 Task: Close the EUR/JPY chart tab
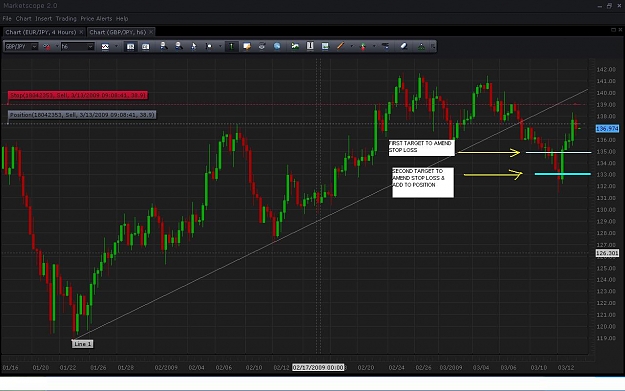click(x=81, y=32)
